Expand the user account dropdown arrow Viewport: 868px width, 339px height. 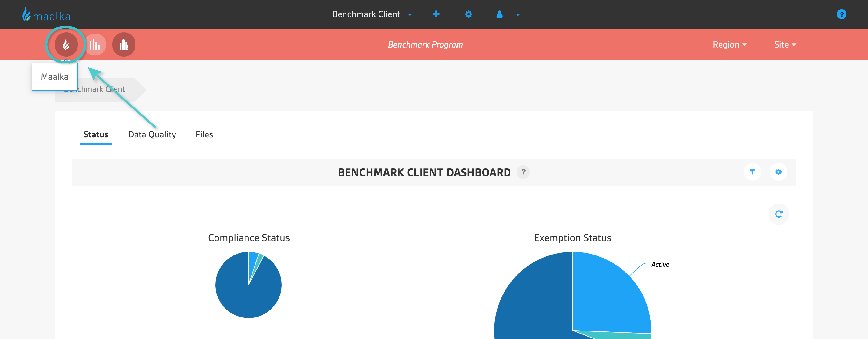pos(518,15)
